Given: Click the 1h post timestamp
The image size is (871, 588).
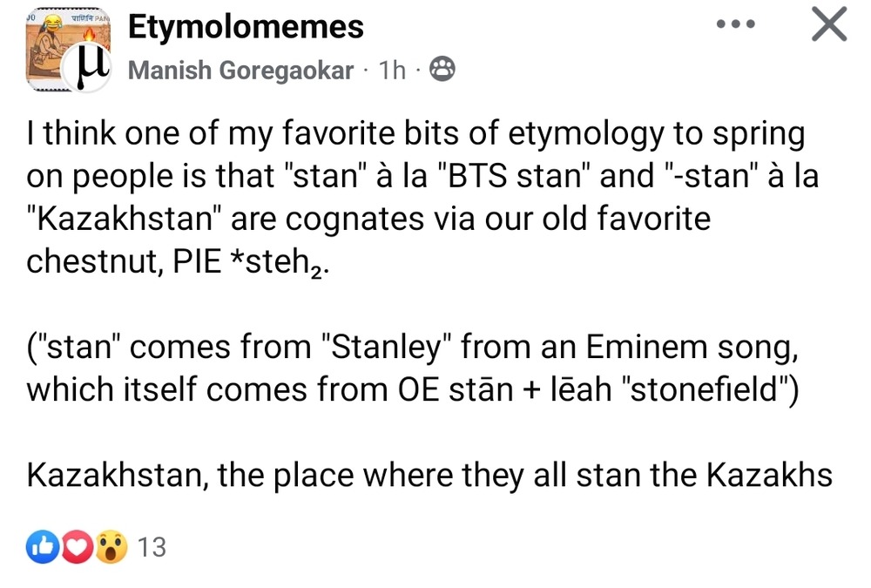Looking at the screenshot, I should coord(391,71).
